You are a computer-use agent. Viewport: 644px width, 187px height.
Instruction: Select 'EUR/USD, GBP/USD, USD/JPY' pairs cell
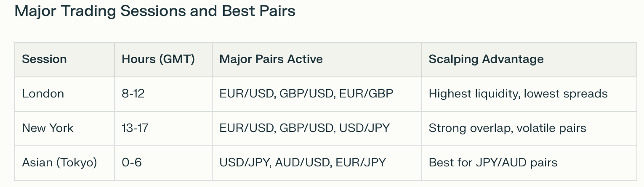(304, 128)
